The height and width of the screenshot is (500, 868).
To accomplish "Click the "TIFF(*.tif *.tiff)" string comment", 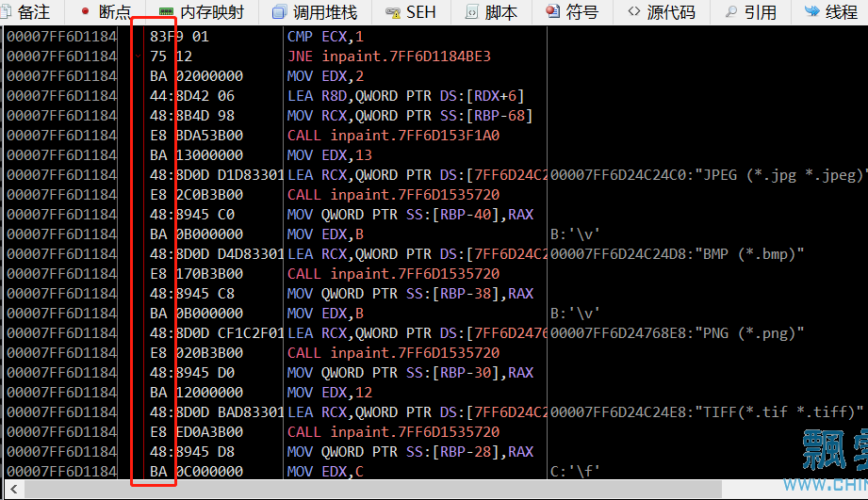I will (x=707, y=412).
